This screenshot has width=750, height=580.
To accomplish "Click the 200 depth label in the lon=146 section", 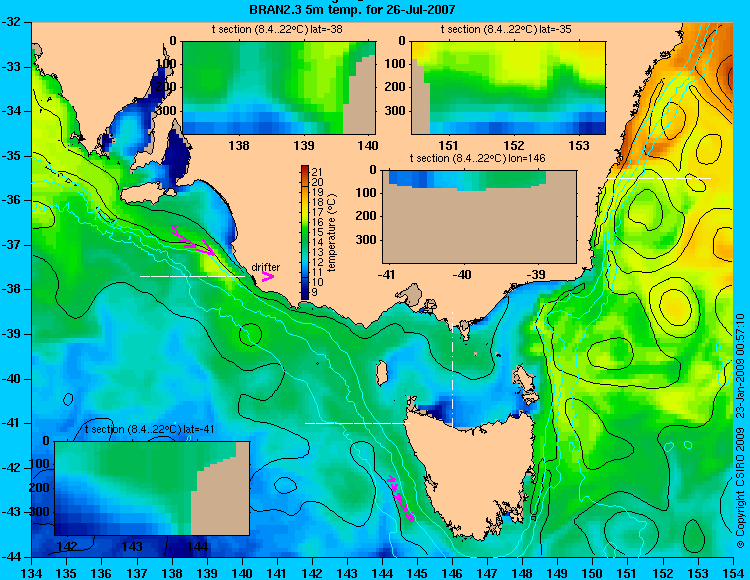I will pyautogui.click(x=368, y=216).
